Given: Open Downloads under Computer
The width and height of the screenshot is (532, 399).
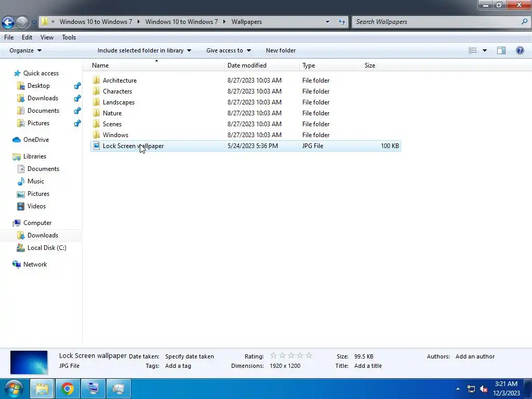Looking at the screenshot, I should (x=38, y=235).
